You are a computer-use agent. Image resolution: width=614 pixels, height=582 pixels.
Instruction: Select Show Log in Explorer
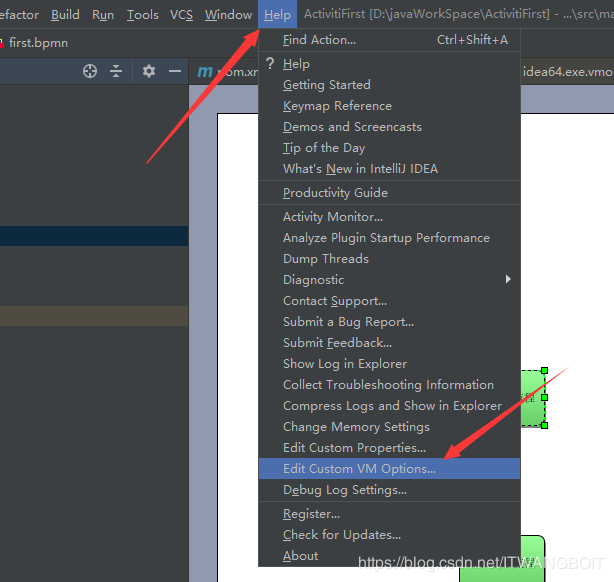tap(344, 364)
